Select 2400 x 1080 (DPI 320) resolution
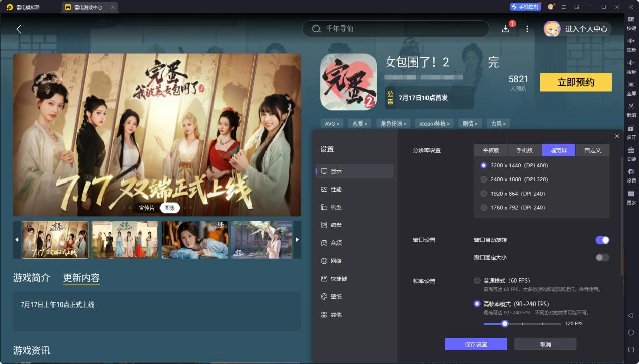This screenshot has width=639, height=364. point(484,179)
